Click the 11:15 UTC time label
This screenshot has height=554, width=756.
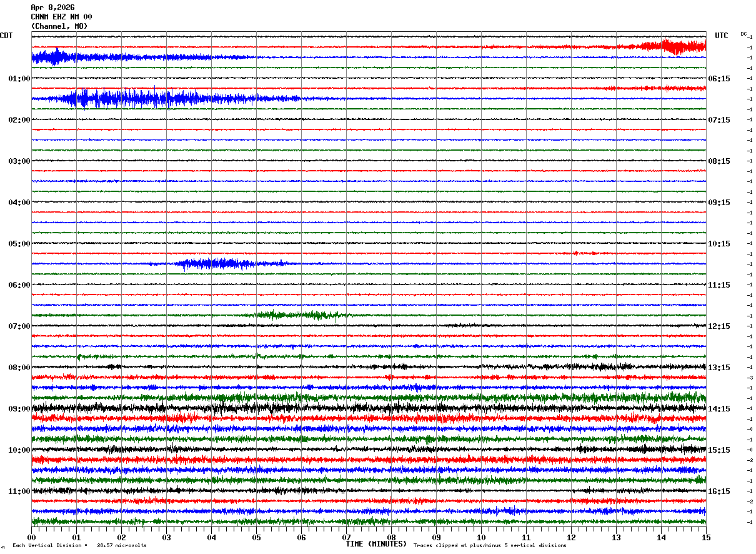pyautogui.click(x=719, y=285)
